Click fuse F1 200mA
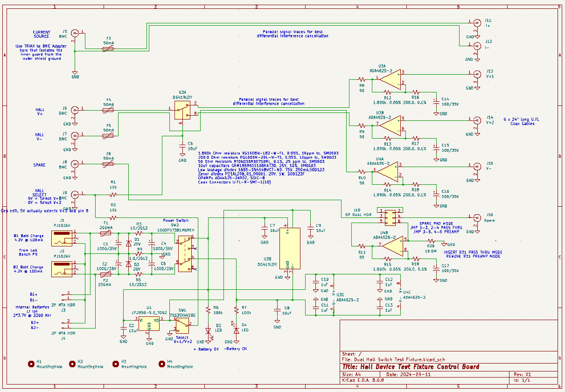Screen dimensions: 565x392 (x=106, y=232)
